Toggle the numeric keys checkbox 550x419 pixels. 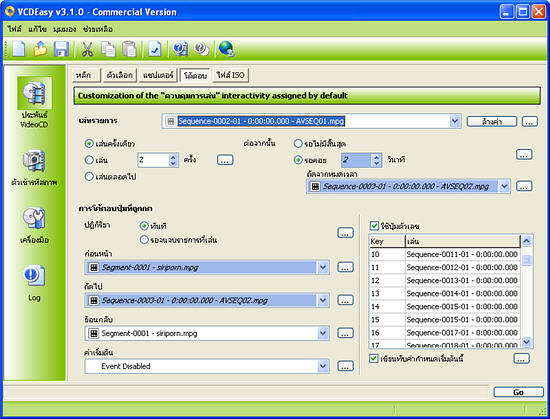pos(374,226)
